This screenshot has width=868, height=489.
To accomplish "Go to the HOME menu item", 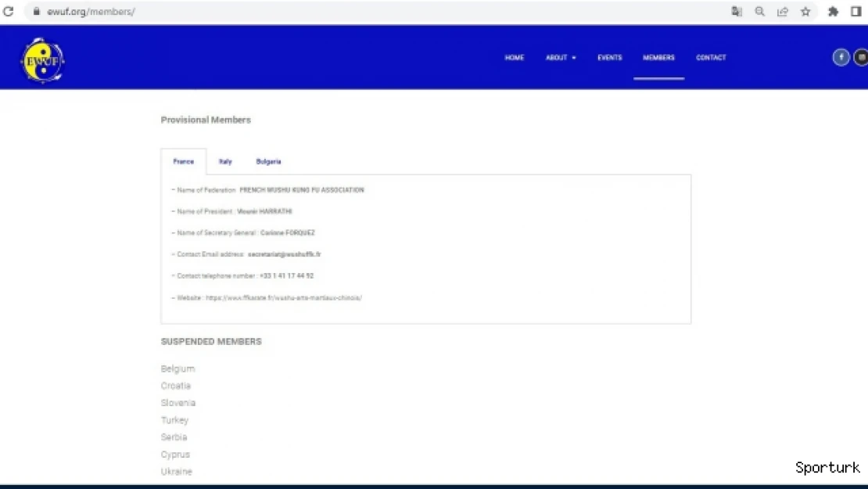I will (514, 58).
